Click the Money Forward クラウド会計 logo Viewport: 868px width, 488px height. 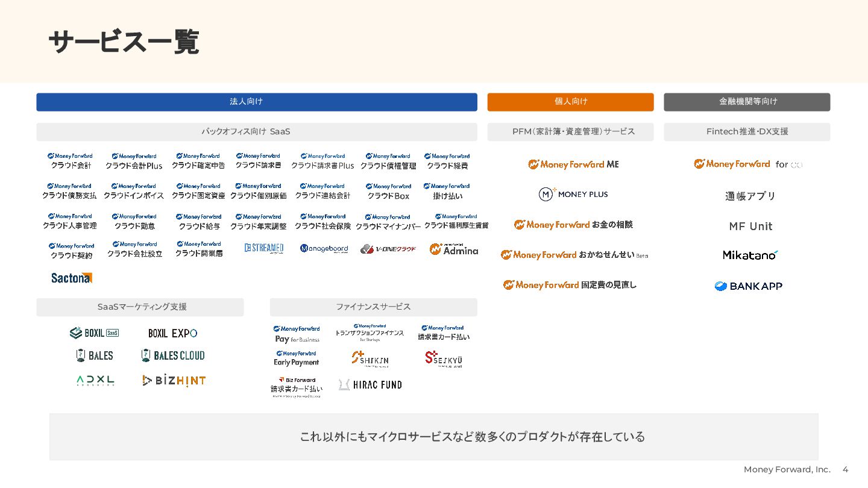[71, 161]
